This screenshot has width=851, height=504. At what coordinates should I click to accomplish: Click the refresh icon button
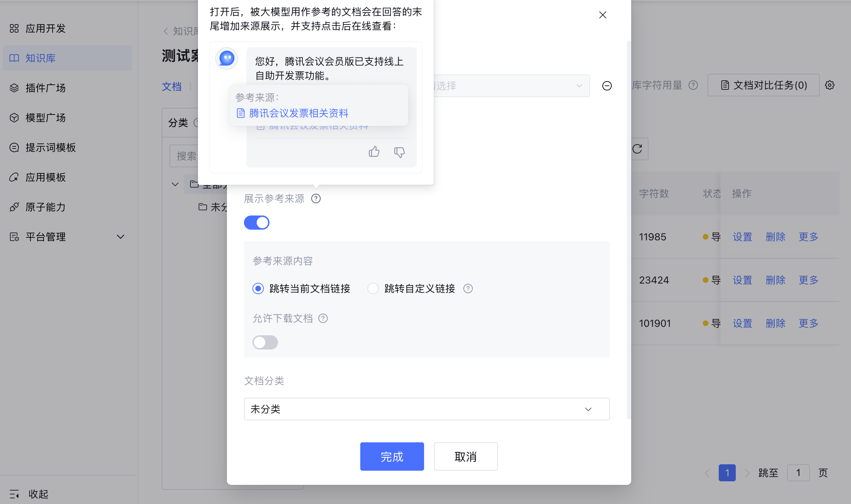pyautogui.click(x=637, y=149)
